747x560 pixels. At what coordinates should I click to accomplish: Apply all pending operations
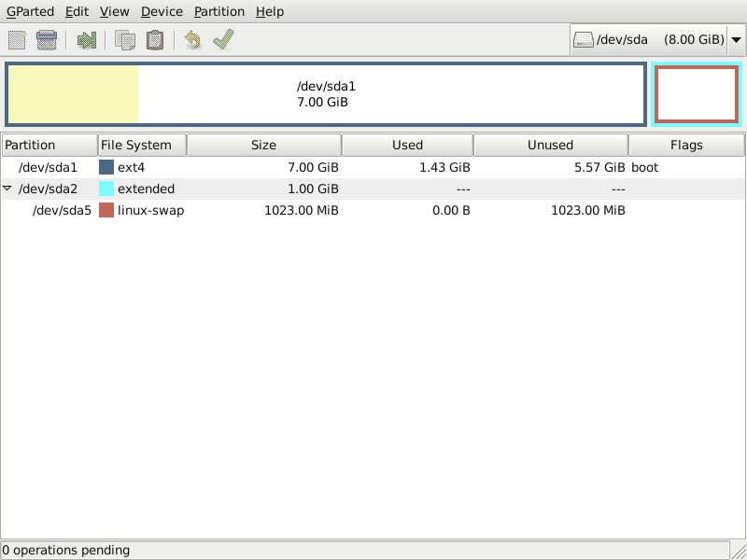coord(222,39)
